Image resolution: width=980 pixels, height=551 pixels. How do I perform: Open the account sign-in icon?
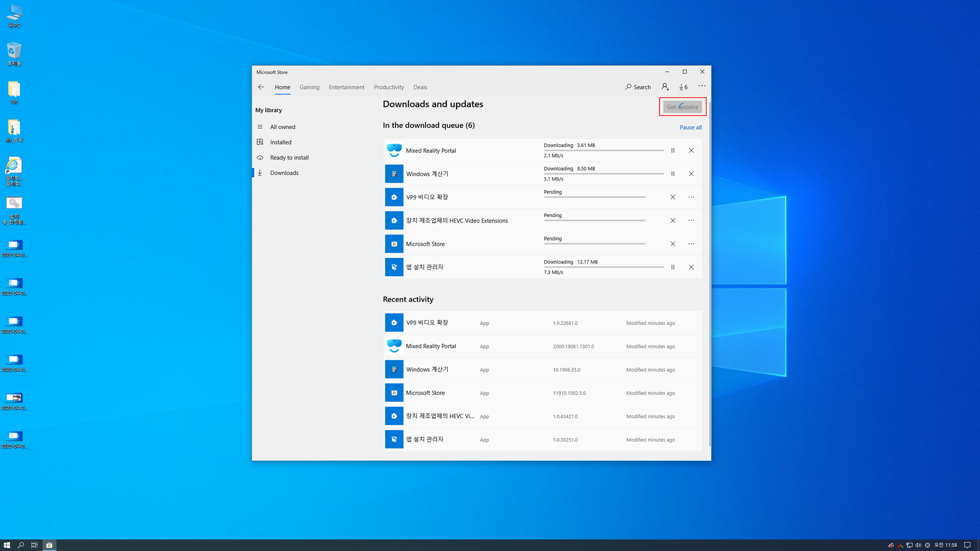(x=665, y=87)
